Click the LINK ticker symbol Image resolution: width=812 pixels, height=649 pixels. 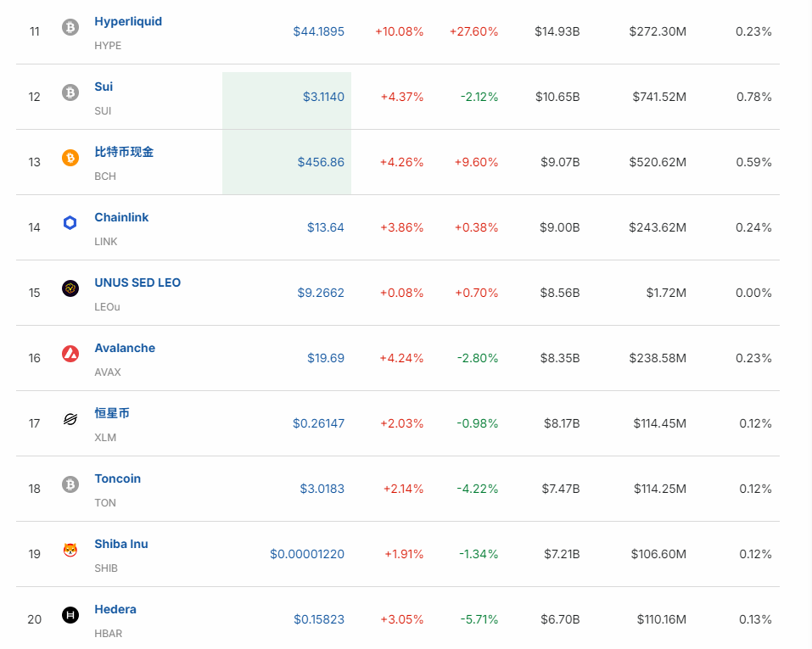click(x=106, y=242)
